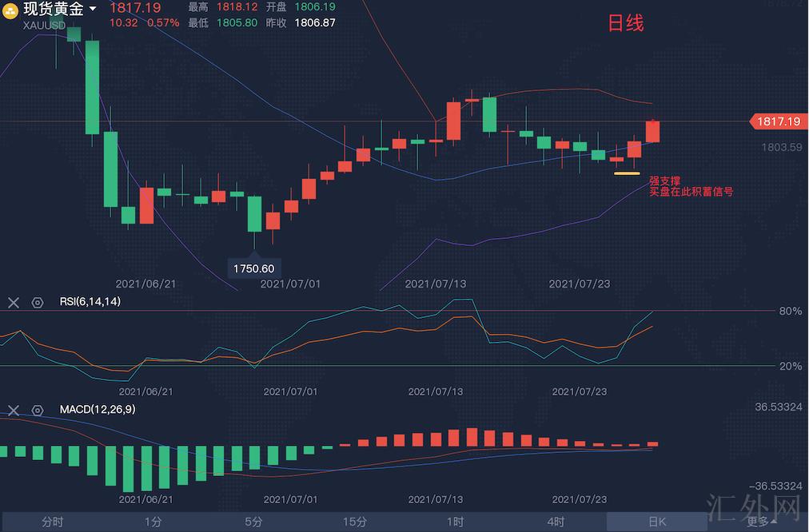Click the gold bars icon beside 现货黄金
809x532 pixels.
coord(11,10)
